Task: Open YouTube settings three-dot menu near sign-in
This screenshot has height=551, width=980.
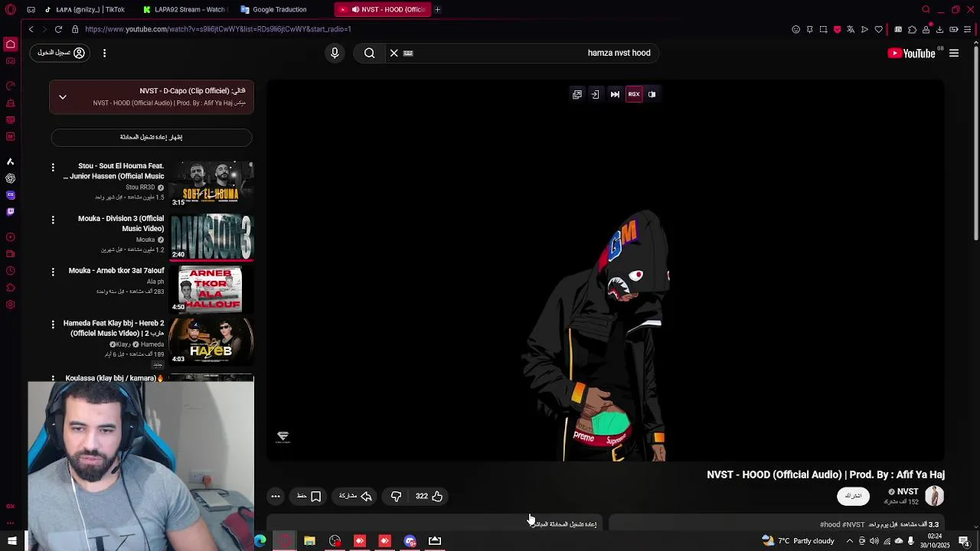Action: [104, 53]
